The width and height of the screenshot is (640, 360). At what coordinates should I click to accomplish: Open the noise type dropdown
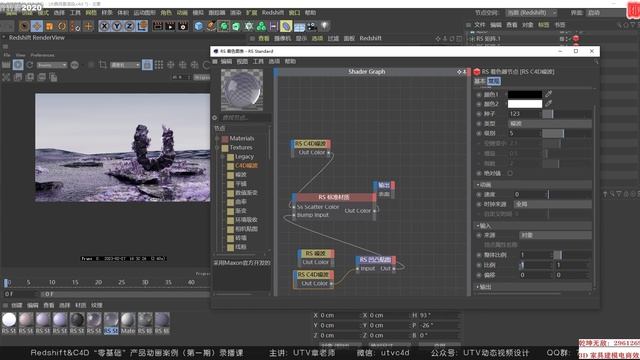click(550, 123)
